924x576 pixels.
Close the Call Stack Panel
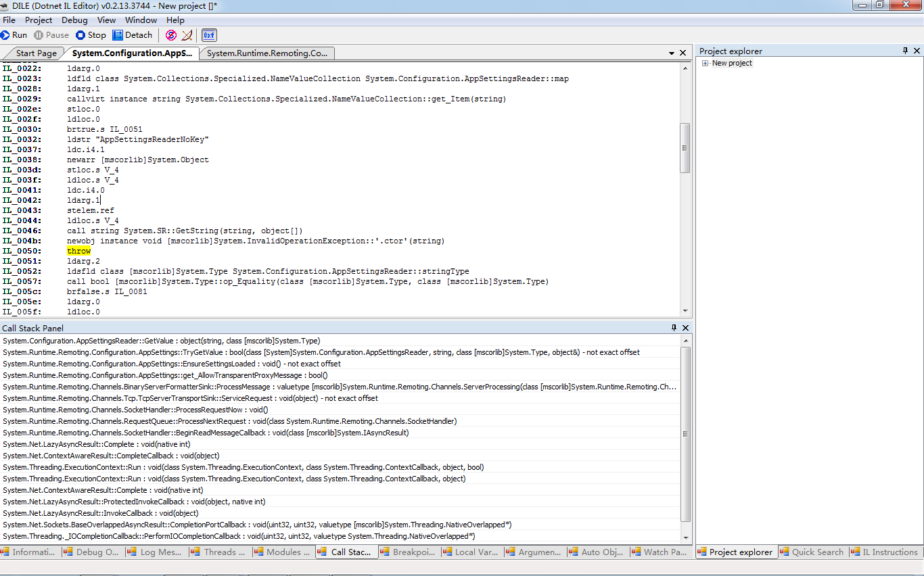(x=685, y=328)
